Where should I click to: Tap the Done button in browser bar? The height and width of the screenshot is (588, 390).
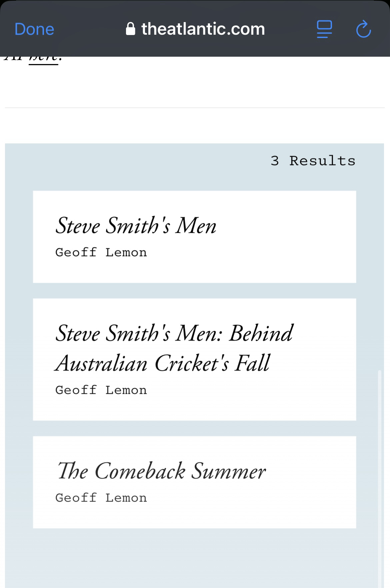click(x=34, y=29)
